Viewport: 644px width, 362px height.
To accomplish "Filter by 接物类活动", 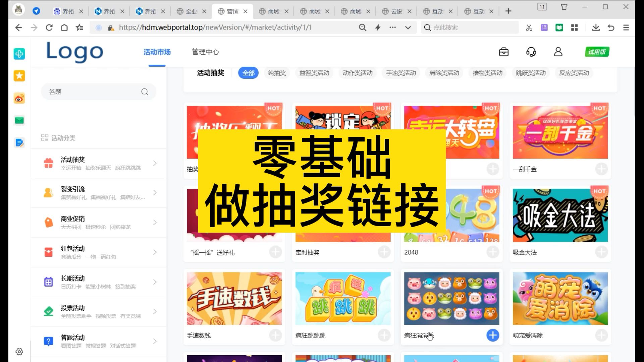I will 487,73.
